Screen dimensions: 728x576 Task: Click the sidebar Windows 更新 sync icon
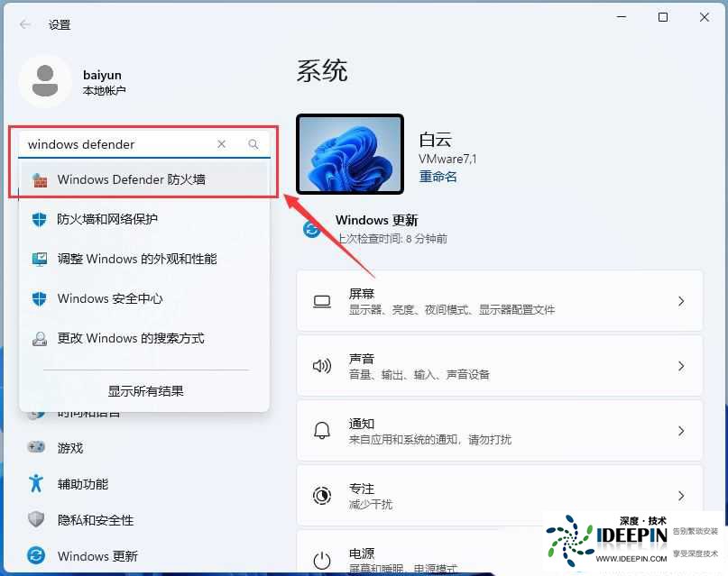point(36,555)
